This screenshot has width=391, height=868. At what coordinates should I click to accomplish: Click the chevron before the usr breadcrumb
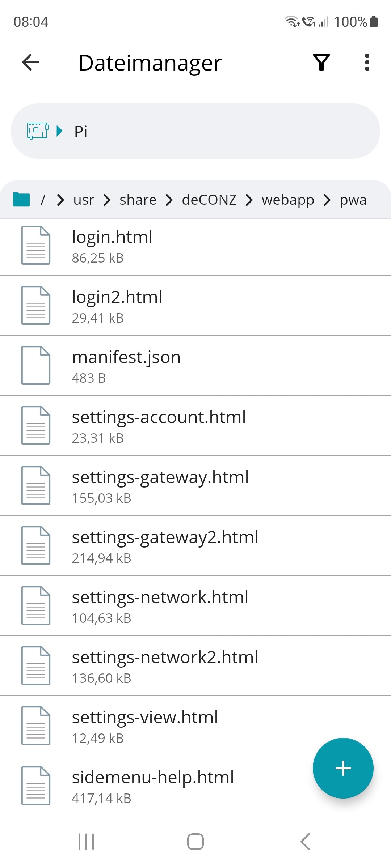coord(61,200)
